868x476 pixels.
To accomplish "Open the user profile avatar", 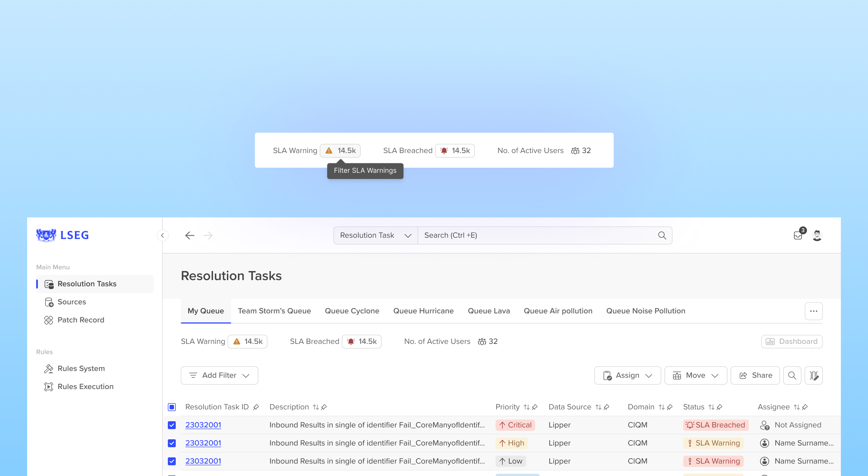I will pyautogui.click(x=817, y=235).
